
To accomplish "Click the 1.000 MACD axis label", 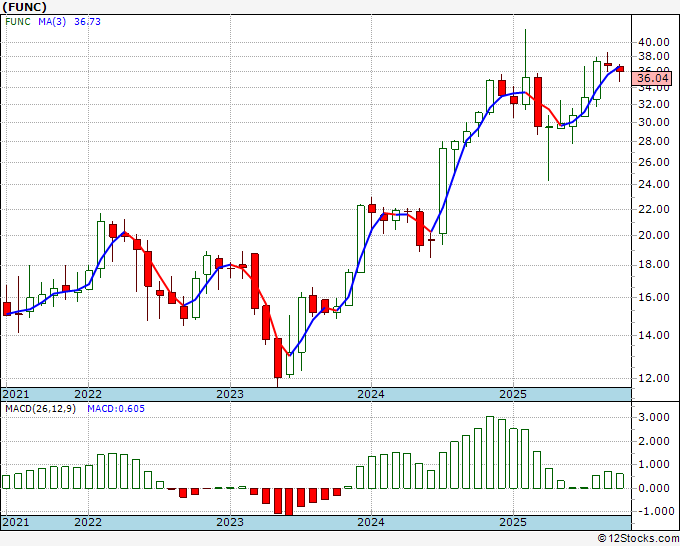I will [654, 464].
